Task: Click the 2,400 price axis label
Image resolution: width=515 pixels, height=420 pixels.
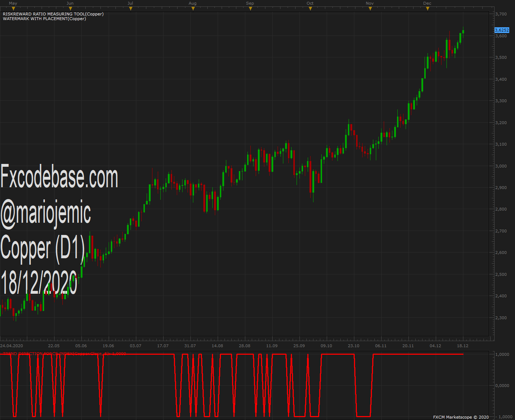Action: (x=501, y=296)
